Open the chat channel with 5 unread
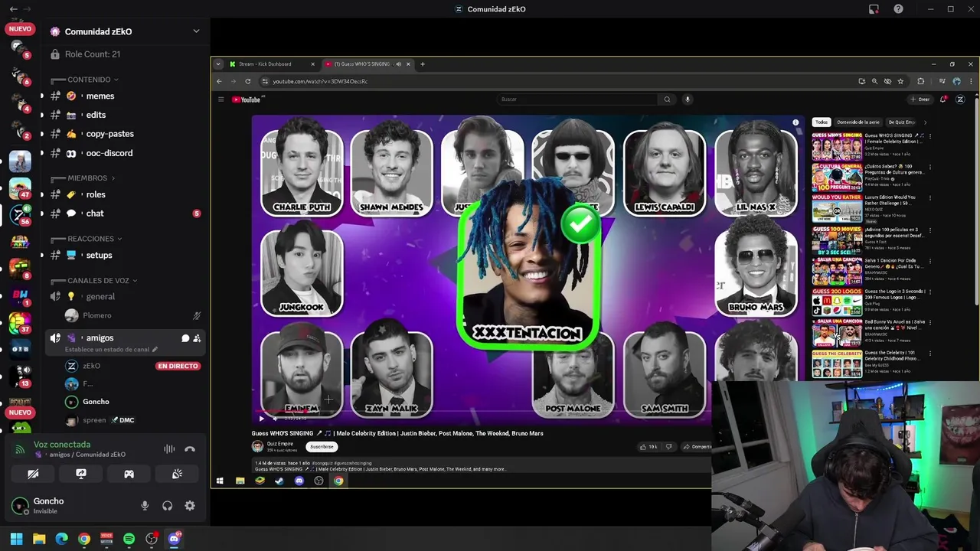 pyautogui.click(x=125, y=214)
